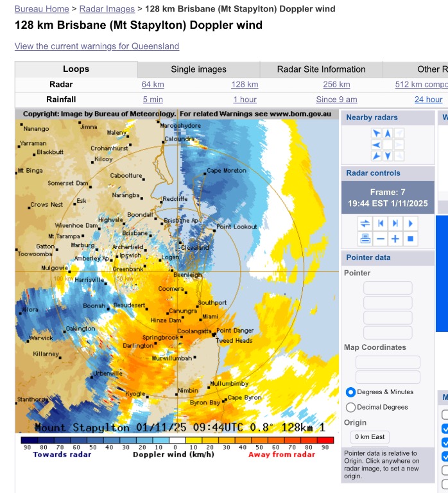Switch to the Single images tab
448x493 pixels.
(x=198, y=69)
